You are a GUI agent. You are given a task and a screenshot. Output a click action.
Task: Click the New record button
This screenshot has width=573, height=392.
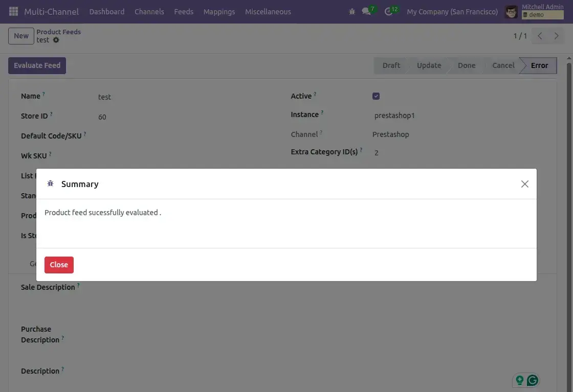point(21,36)
